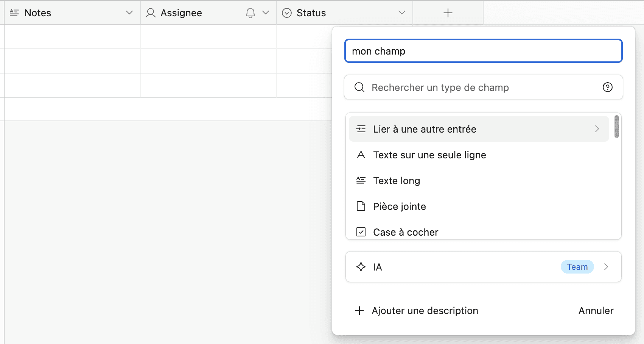Click the Annuler button

point(596,311)
